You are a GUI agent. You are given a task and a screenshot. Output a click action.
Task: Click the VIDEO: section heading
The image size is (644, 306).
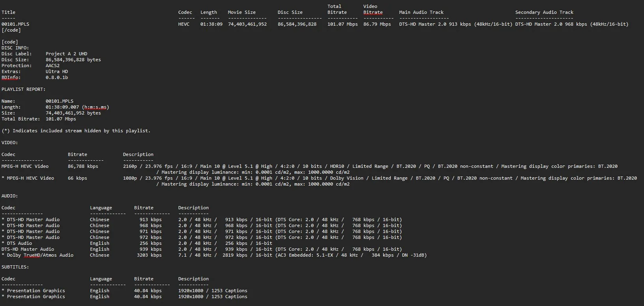[x=9, y=143]
